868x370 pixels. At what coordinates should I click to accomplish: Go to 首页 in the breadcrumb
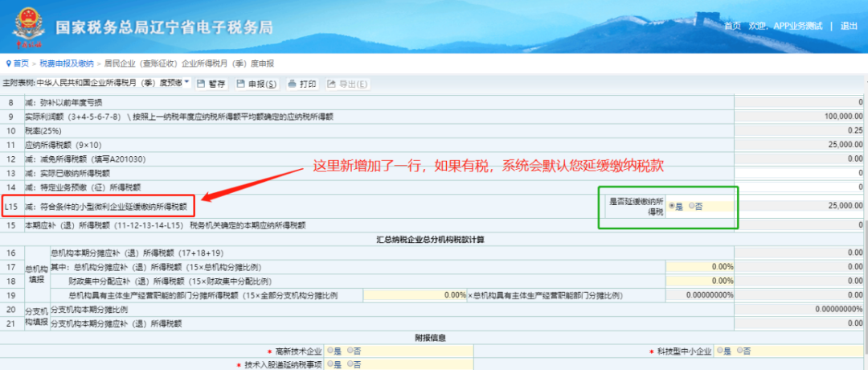tap(22, 64)
